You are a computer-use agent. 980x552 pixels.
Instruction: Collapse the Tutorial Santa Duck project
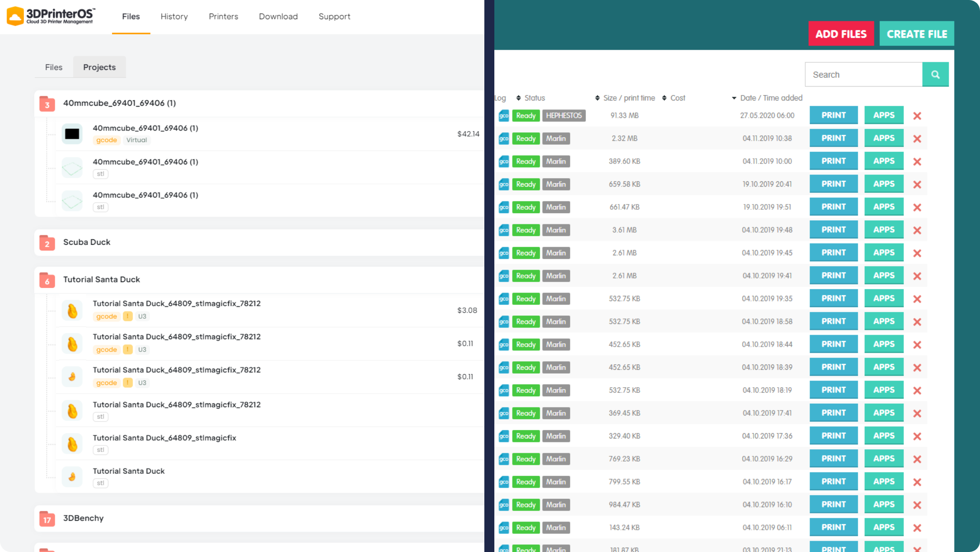[x=101, y=279]
